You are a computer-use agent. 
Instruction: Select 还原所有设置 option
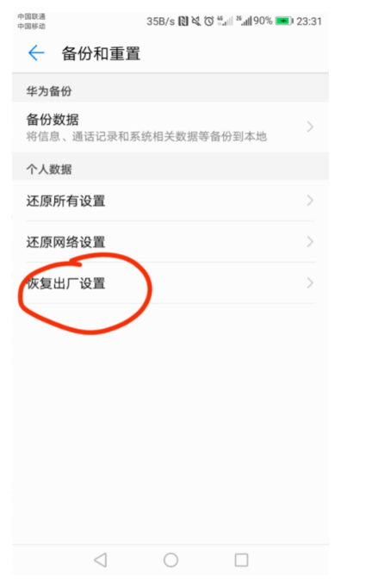(x=170, y=201)
